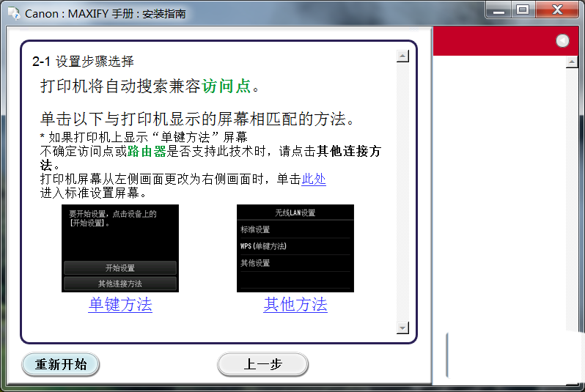
Task: Click the Canon app icon in title bar
Action: tap(14, 13)
